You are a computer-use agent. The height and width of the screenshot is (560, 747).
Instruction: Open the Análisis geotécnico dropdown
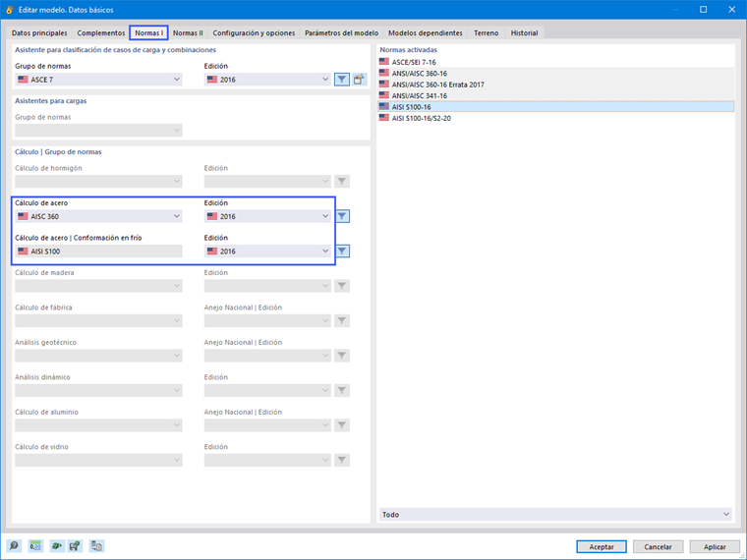pos(98,356)
